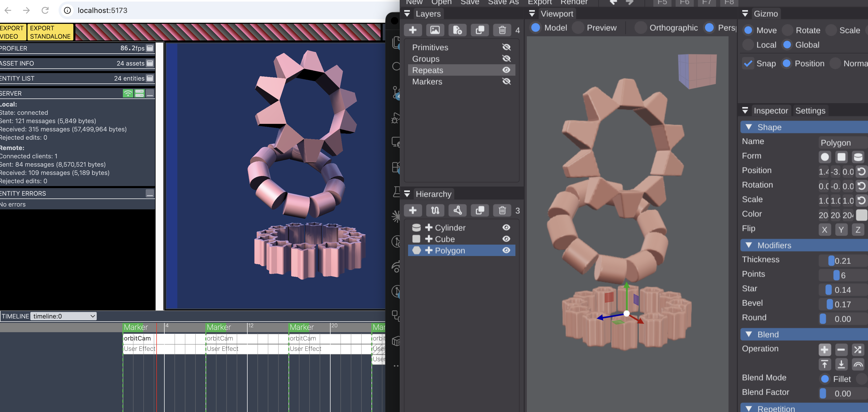Add a new layer in Layers panel
This screenshot has height=412, width=868.
coord(412,30)
